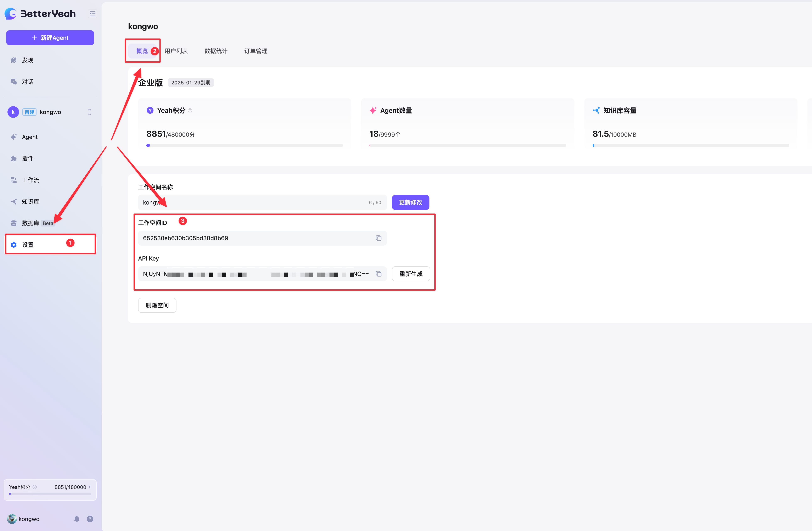Screen dimensions: 812x531
Task: Switch to the 用户列表 tab
Action: click(176, 51)
